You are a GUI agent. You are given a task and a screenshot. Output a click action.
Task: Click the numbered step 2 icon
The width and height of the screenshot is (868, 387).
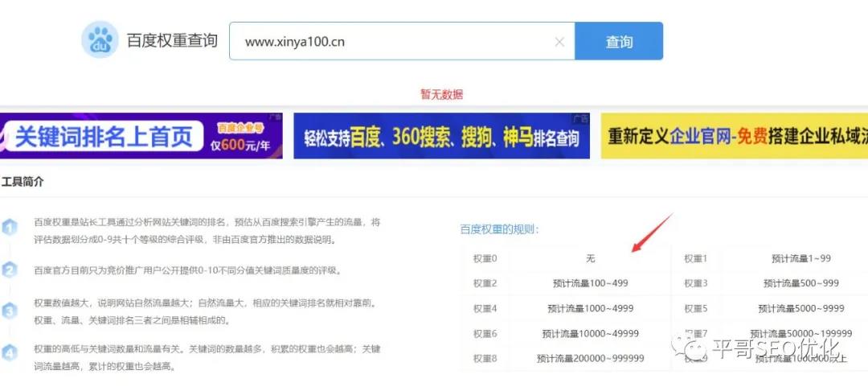point(10,270)
